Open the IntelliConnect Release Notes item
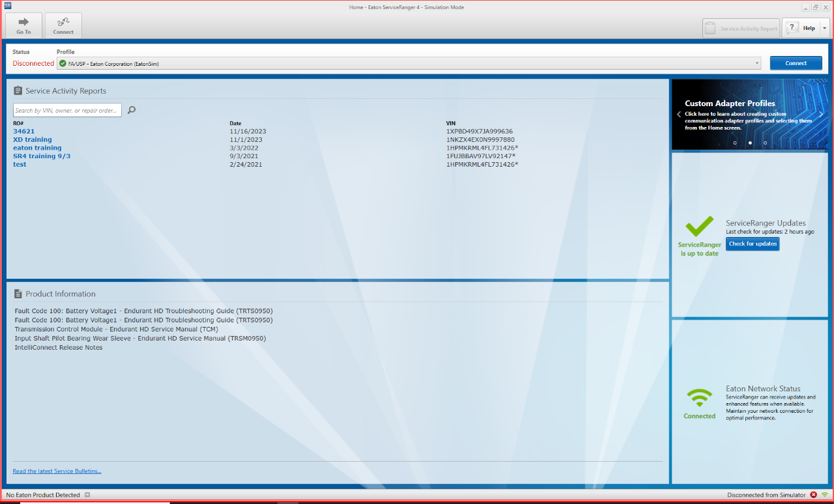Image resolution: width=834 pixels, height=504 pixels. pyautogui.click(x=59, y=348)
